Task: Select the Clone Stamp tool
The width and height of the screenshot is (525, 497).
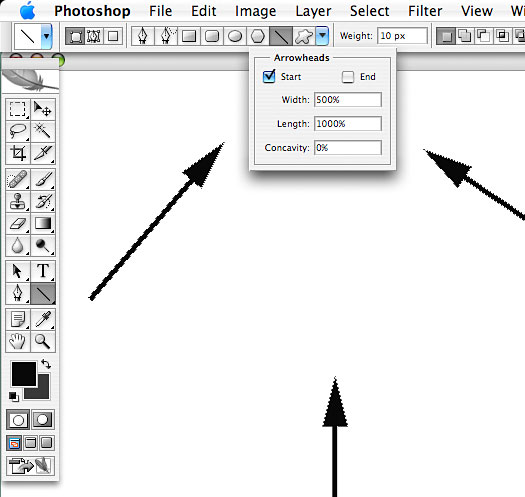Action: tap(18, 201)
